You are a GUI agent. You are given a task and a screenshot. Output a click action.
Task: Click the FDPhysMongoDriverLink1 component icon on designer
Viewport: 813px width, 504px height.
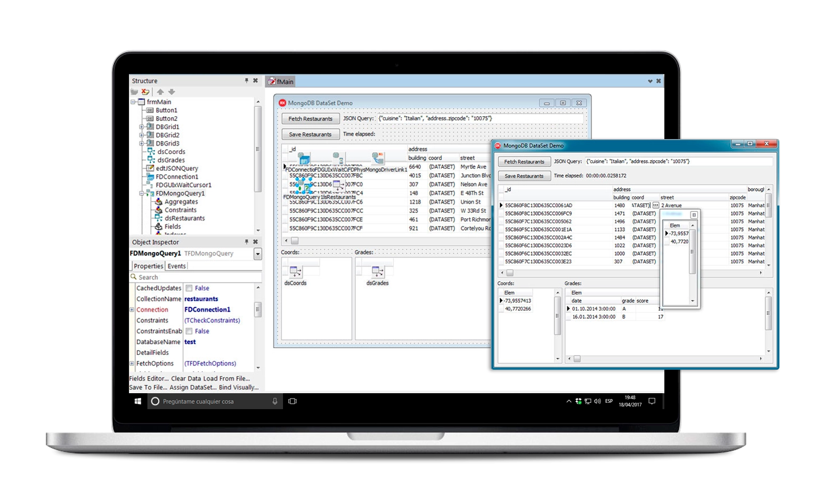click(378, 158)
